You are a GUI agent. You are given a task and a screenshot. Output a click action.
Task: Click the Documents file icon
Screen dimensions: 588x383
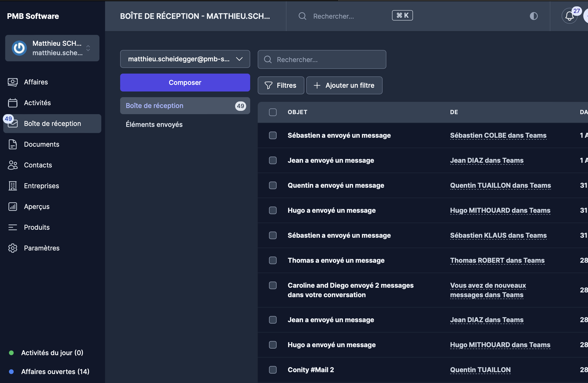click(12, 144)
